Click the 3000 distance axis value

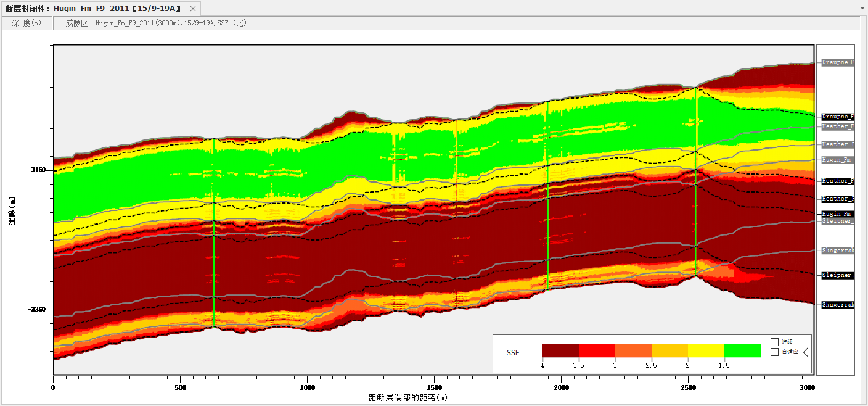coord(806,388)
